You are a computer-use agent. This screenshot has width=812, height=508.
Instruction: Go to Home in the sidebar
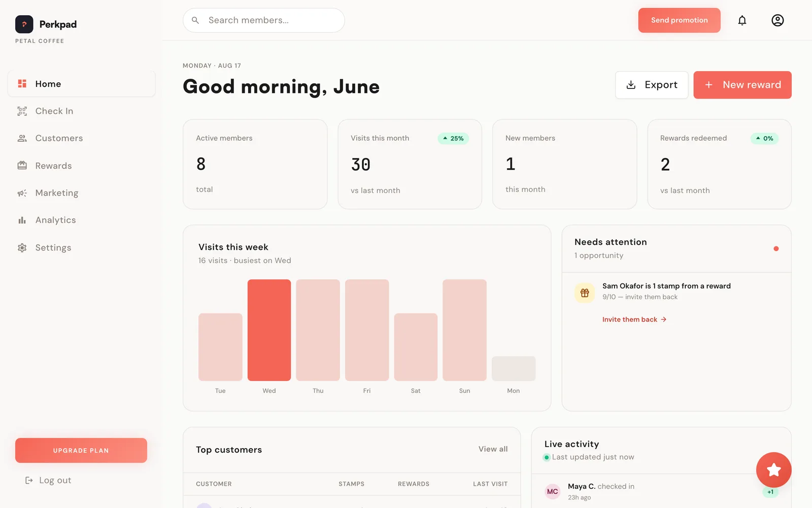coord(82,84)
